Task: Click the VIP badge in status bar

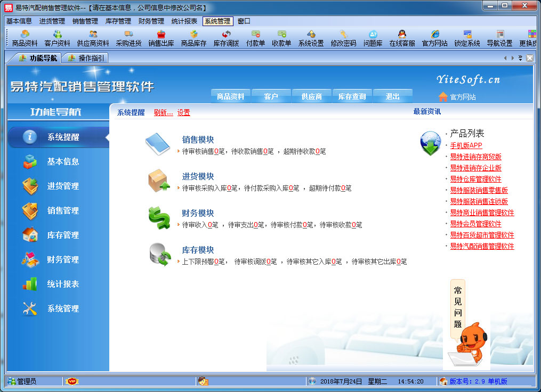Action: (x=72, y=381)
